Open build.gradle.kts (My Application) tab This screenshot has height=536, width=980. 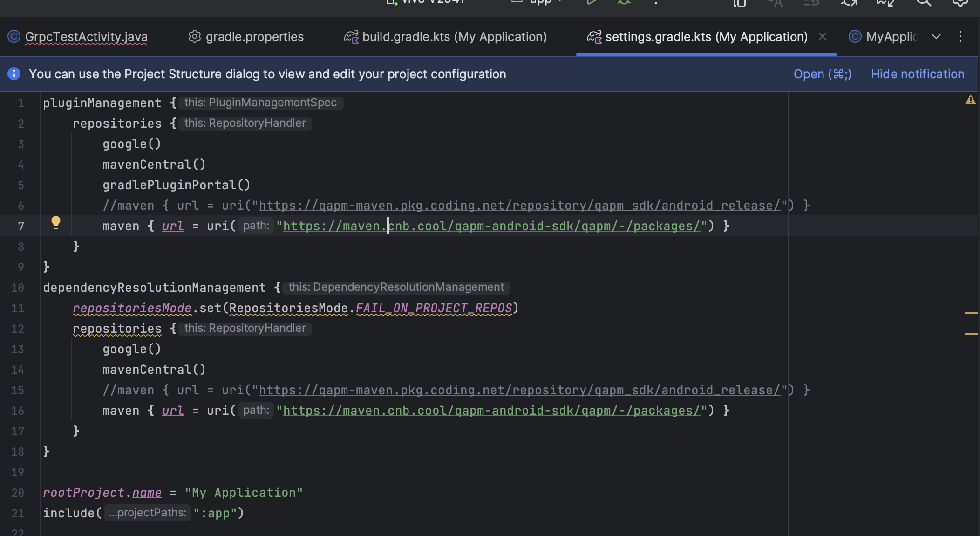click(x=454, y=36)
